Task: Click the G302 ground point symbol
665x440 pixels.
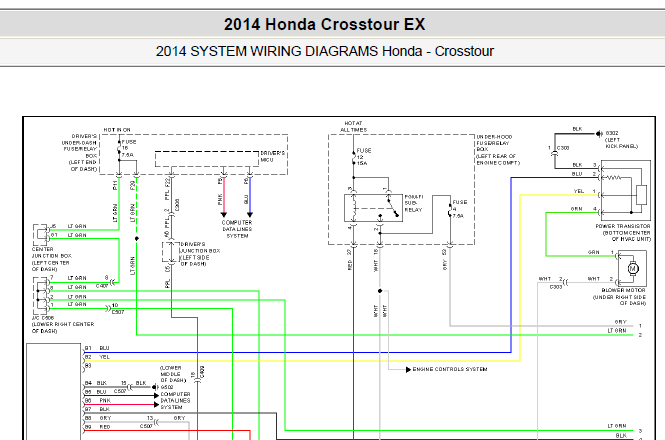Action: click(x=599, y=134)
